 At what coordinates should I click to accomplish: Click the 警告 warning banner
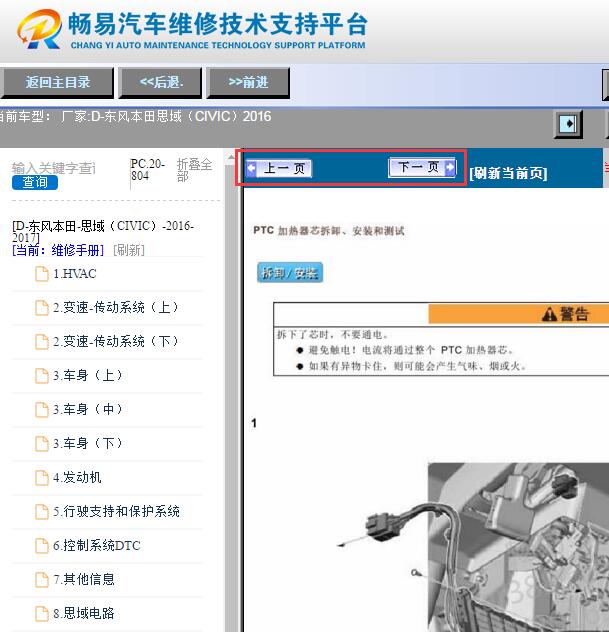[x=519, y=314]
